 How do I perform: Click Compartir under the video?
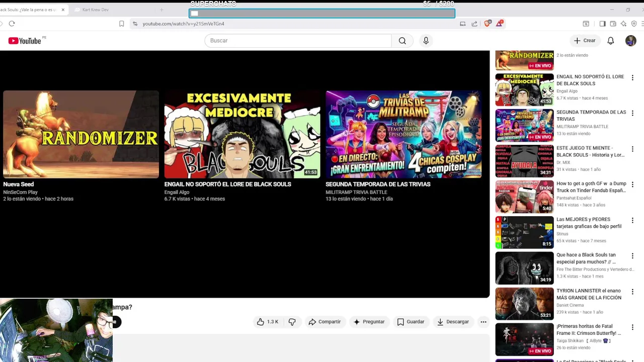325,322
